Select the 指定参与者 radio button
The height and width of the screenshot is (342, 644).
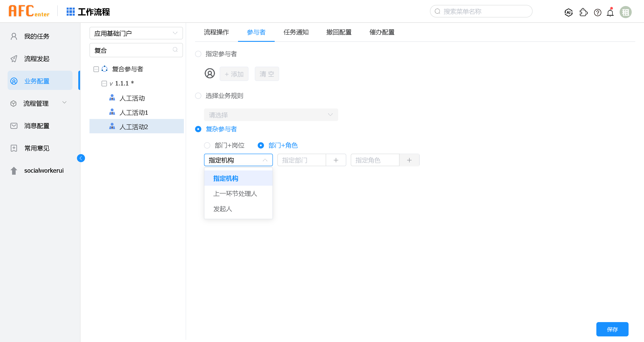pos(198,54)
